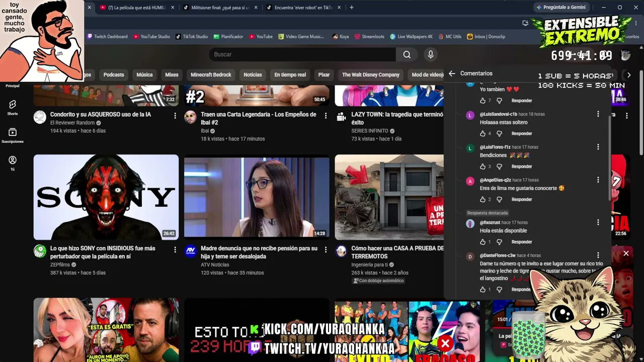Click the YouTube search field
This screenshot has width=644, height=362.
pos(302,54)
